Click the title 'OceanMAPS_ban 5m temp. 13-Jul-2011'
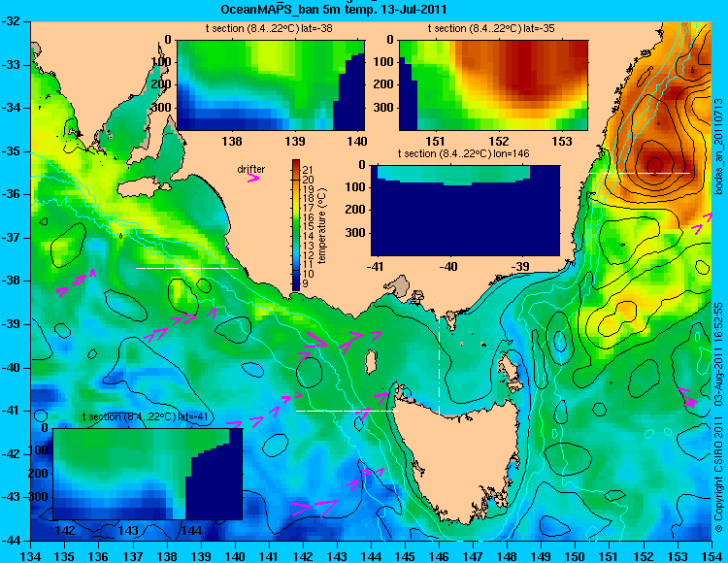 tap(333, 9)
